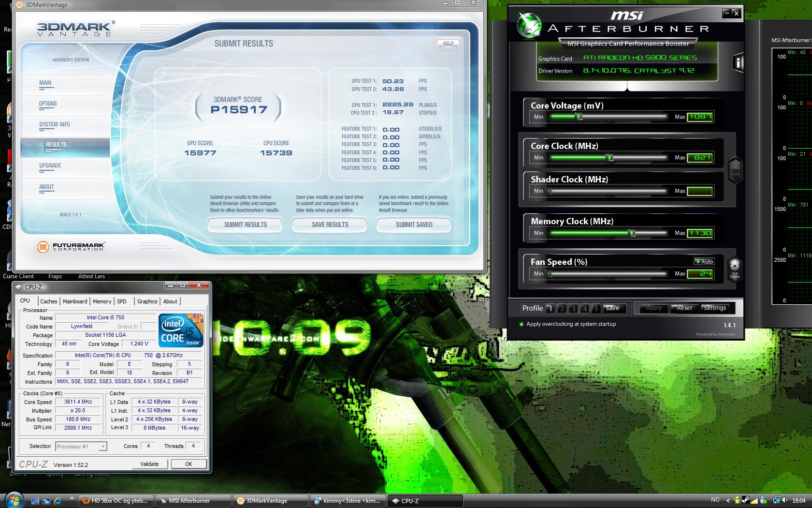Click the SAVE RESULTS button
812x508 pixels.
(x=330, y=225)
